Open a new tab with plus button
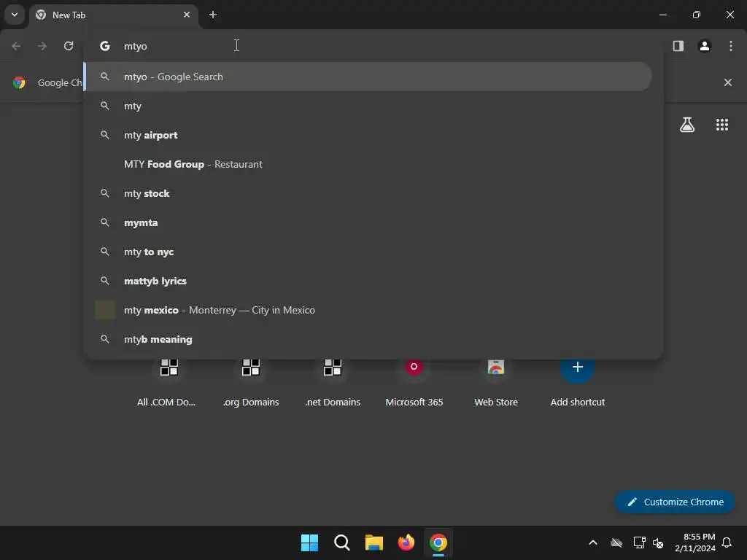 pos(213,15)
